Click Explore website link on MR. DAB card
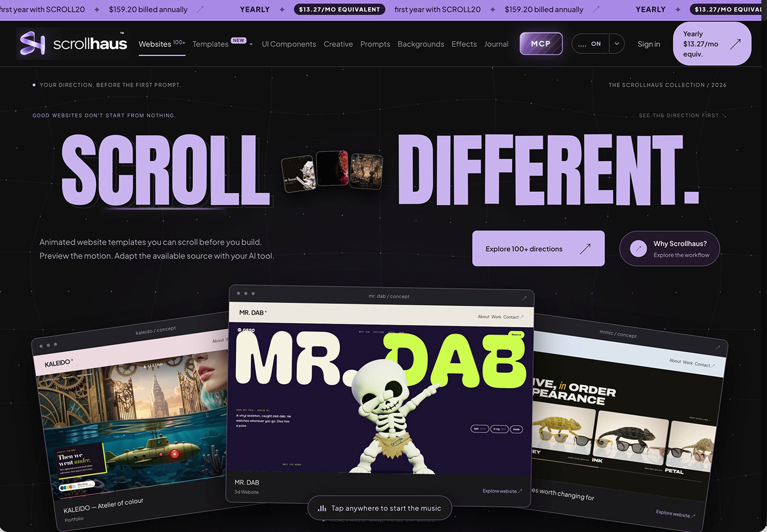 tap(502, 491)
